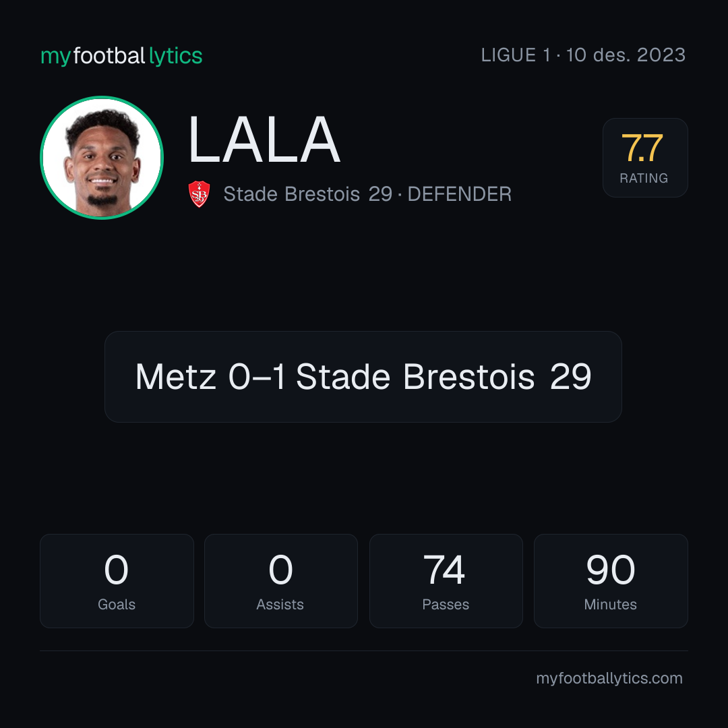The image size is (728, 728).
Task: Select the Goals stat card
Action: click(x=117, y=581)
